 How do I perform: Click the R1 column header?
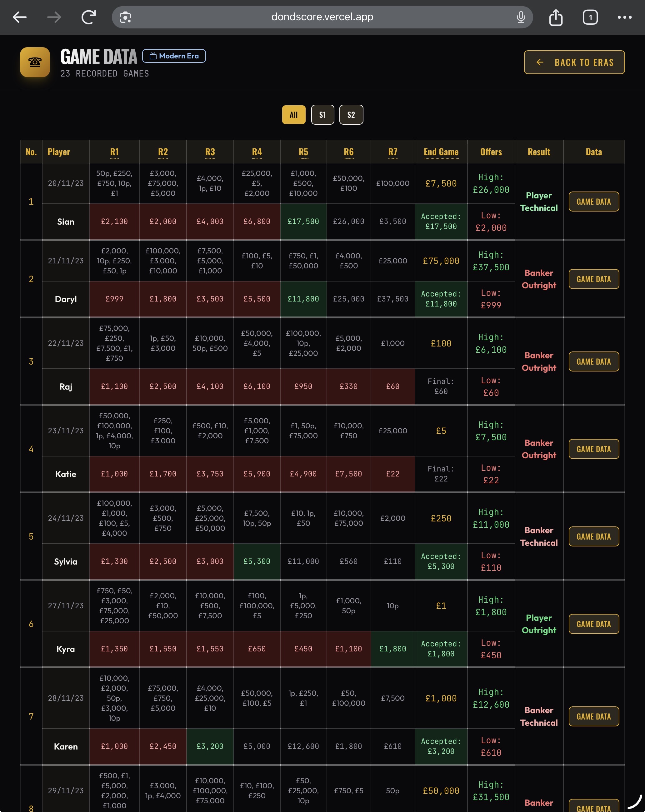click(115, 152)
